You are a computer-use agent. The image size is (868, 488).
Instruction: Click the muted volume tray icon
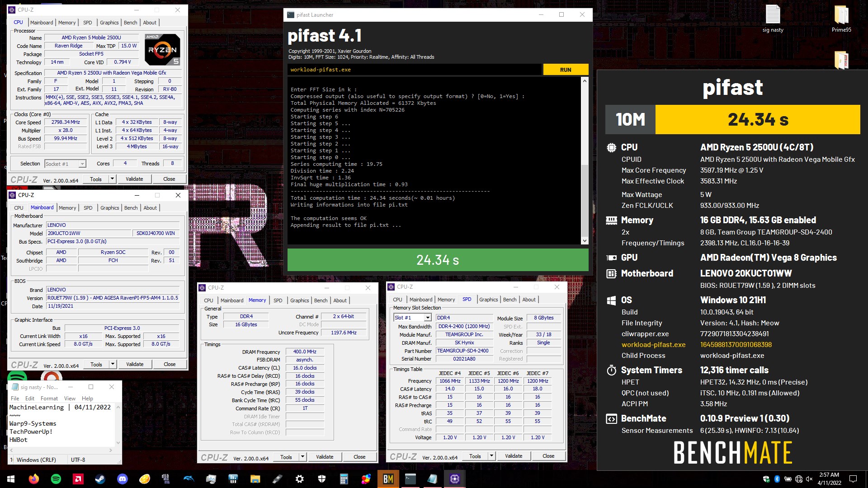(x=809, y=479)
